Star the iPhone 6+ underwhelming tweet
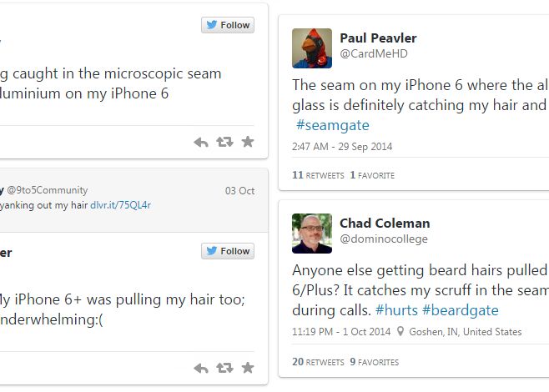Screen dimensions: 549x392 [247, 368]
